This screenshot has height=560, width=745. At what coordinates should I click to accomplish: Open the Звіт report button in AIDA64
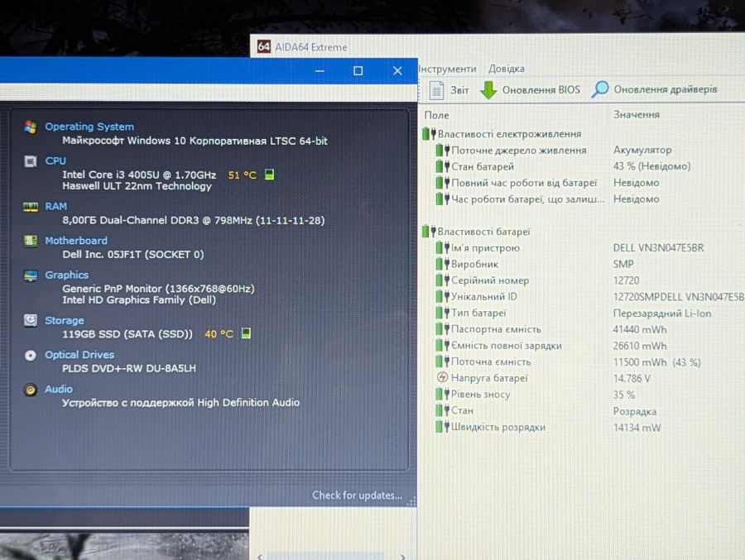pos(449,90)
